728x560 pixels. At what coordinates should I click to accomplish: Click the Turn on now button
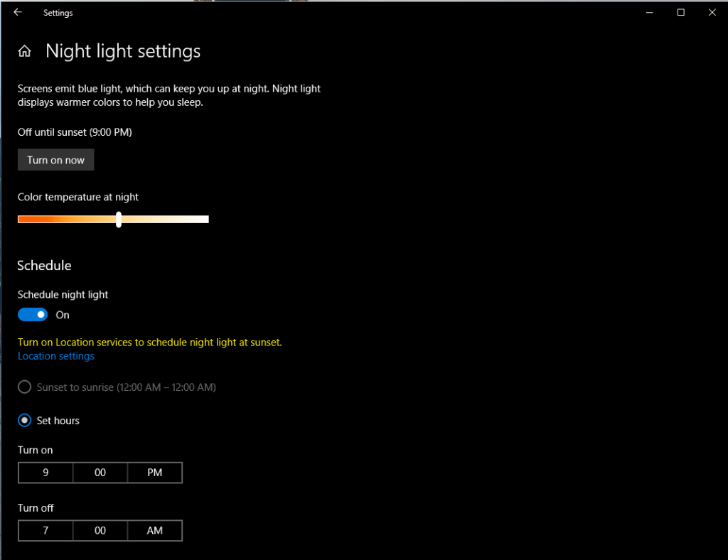click(x=55, y=159)
